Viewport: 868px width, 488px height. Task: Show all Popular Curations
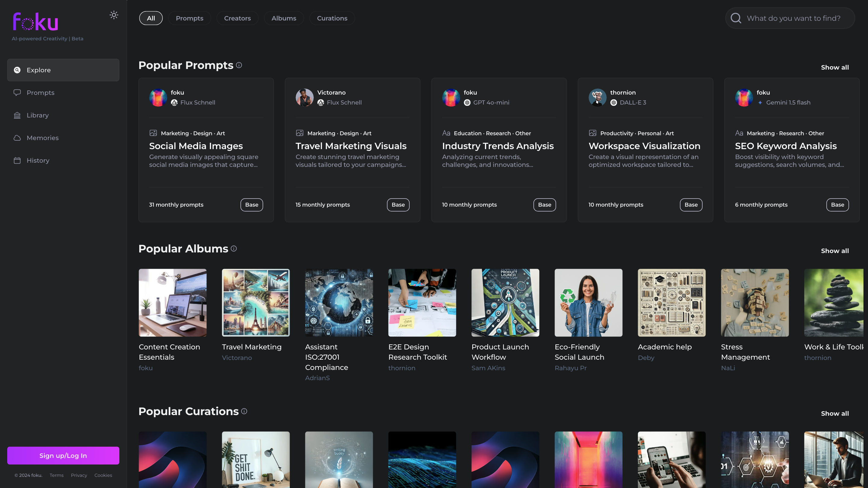click(x=835, y=414)
